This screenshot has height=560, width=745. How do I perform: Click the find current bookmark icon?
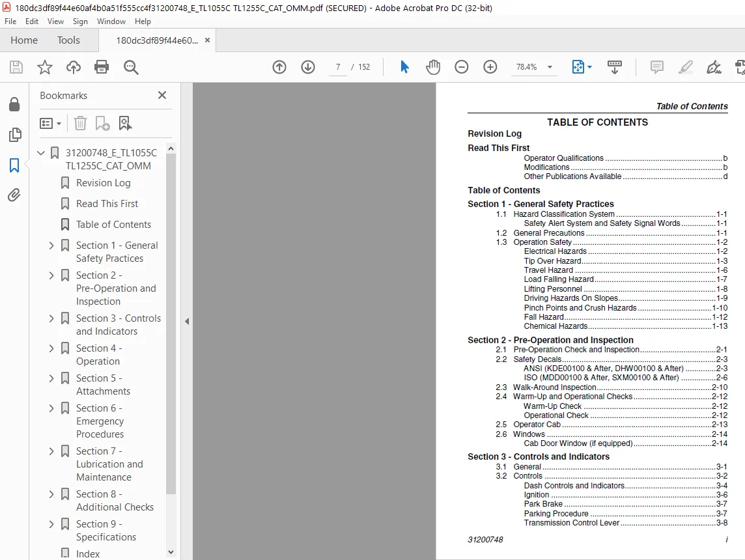pyautogui.click(x=125, y=124)
